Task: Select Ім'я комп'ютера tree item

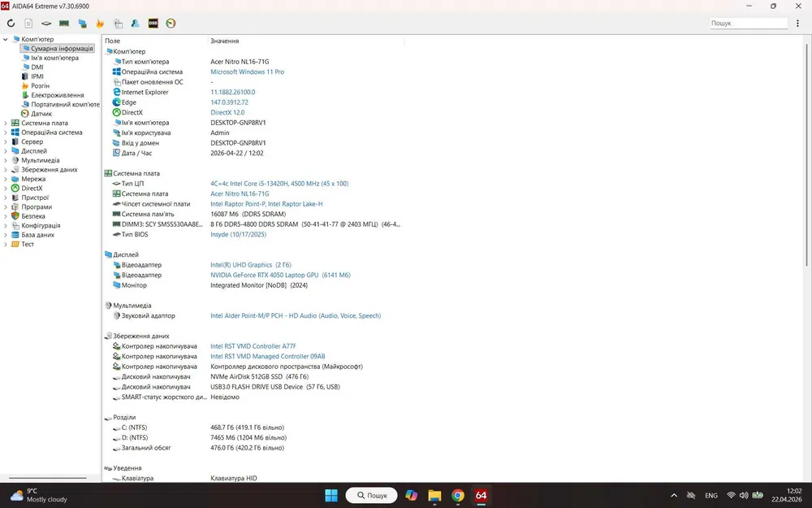Action: [54, 58]
